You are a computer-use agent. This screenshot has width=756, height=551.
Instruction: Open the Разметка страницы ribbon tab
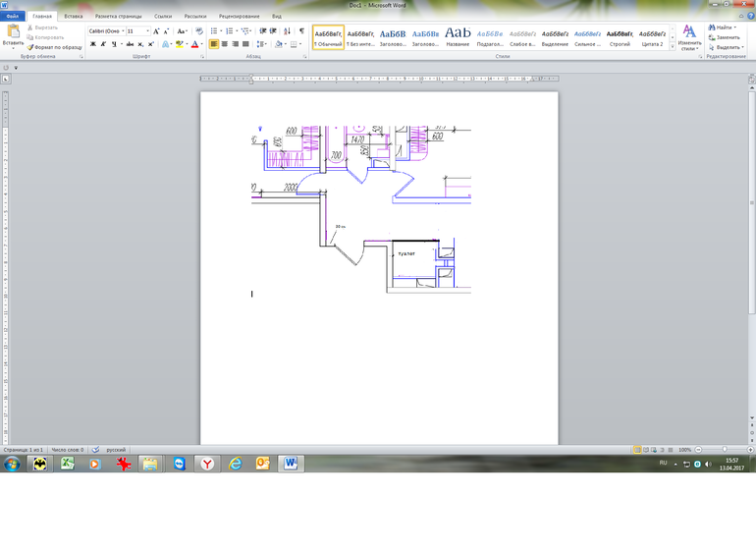[x=118, y=17]
